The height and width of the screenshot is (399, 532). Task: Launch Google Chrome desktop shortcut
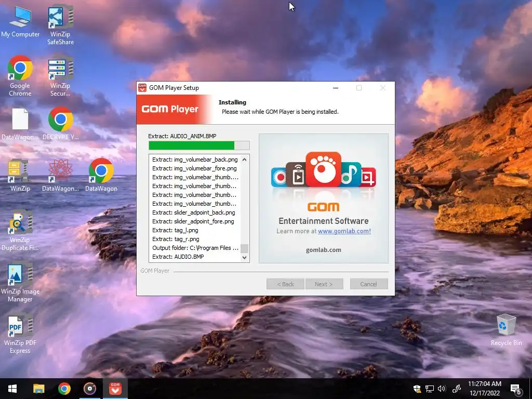point(20,75)
